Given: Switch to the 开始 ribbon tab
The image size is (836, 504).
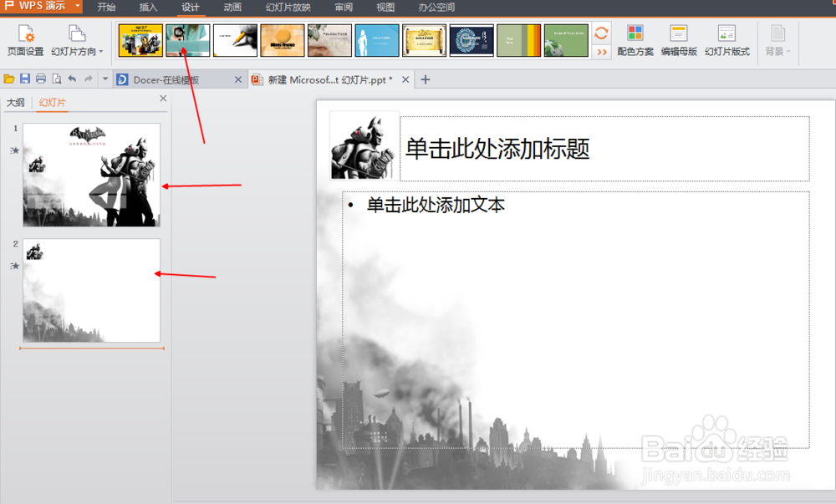Looking at the screenshot, I should (106, 7).
